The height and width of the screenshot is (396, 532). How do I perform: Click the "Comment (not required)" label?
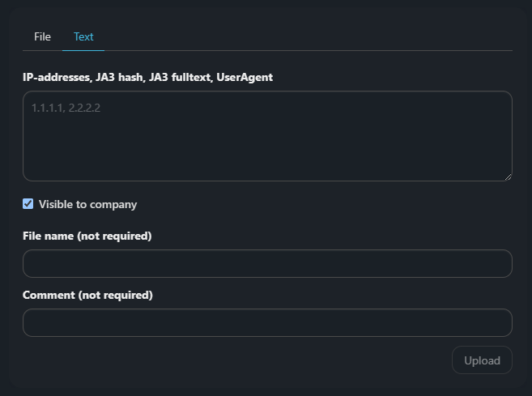coord(87,295)
